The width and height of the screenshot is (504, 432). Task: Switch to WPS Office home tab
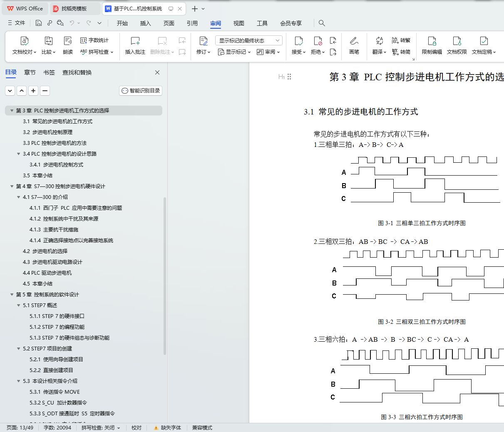25,8
